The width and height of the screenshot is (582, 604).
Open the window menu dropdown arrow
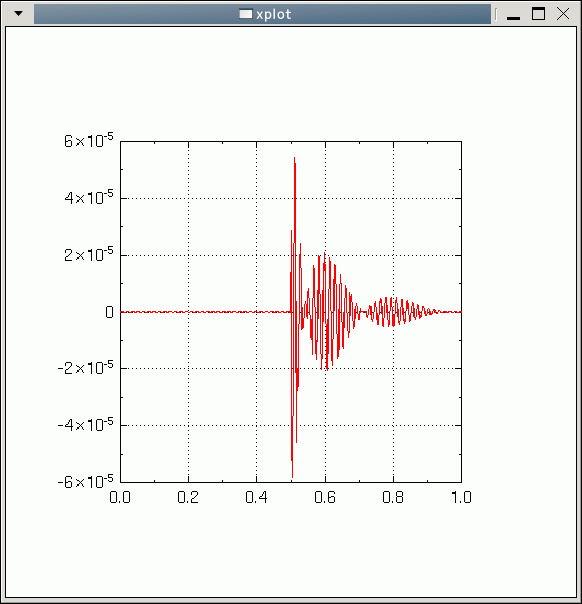point(18,14)
